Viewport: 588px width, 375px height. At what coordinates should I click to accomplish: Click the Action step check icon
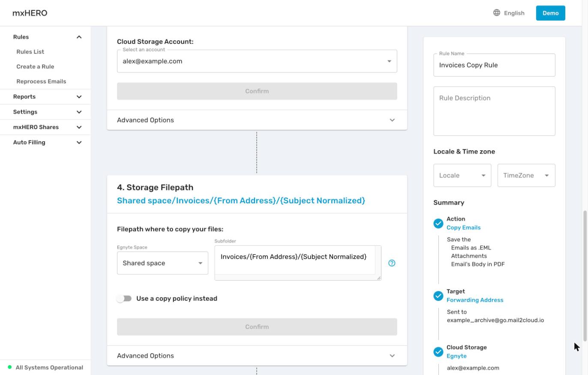pyautogui.click(x=438, y=223)
